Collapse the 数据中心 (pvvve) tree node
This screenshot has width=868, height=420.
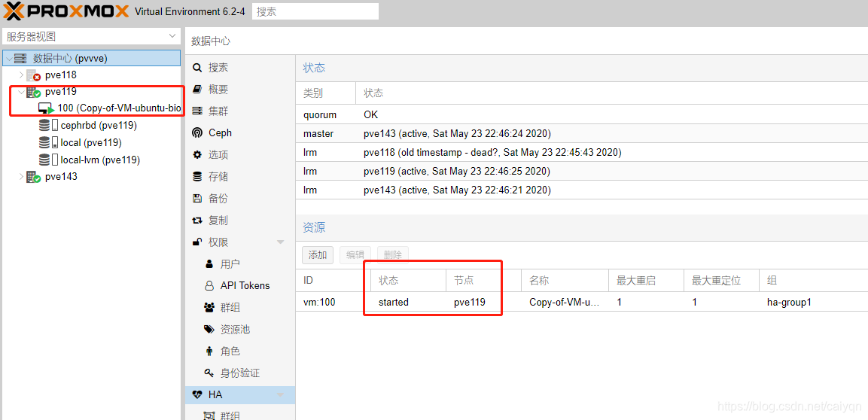tap(9, 58)
